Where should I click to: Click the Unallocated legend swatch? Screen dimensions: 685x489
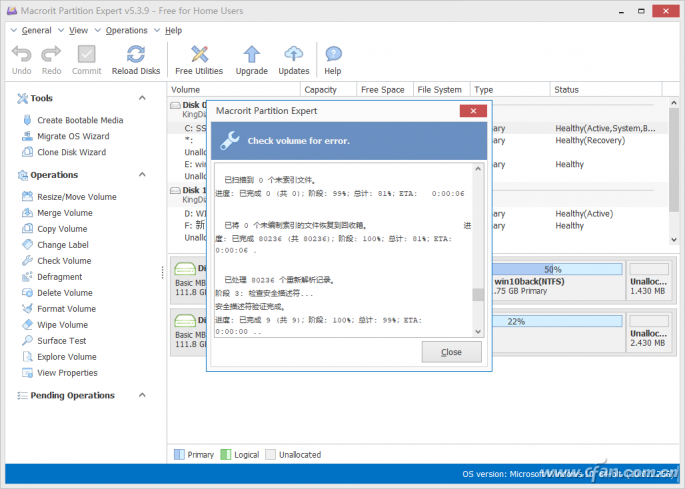pos(271,454)
